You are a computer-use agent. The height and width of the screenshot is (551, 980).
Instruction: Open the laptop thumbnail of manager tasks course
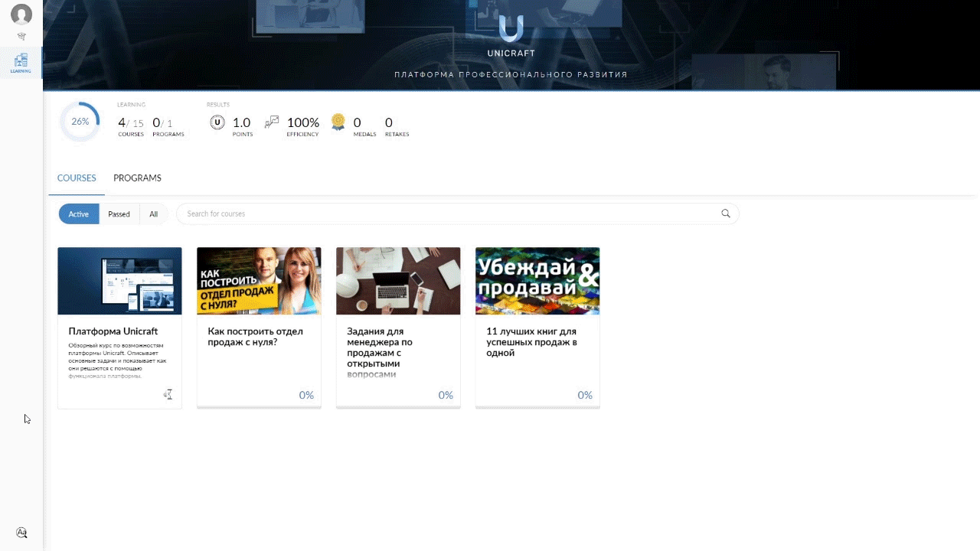click(x=398, y=281)
